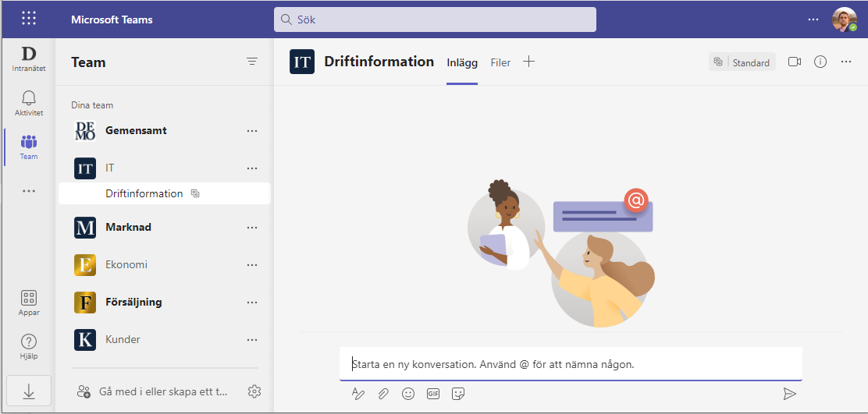This screenshot has width=868, height=414.
Task: Open more options for Gemensamt team
Action: point(252,131)
